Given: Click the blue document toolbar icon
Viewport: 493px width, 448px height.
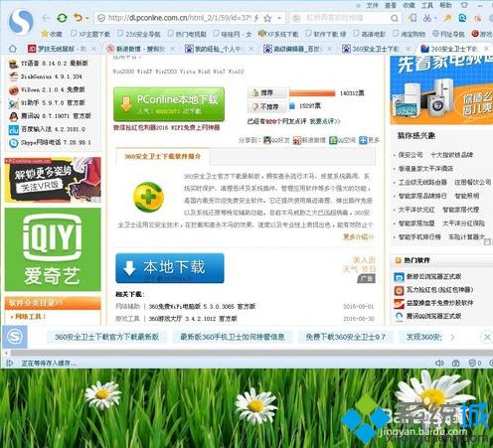Looking at the screenshot, I should [x=462, y=18].
